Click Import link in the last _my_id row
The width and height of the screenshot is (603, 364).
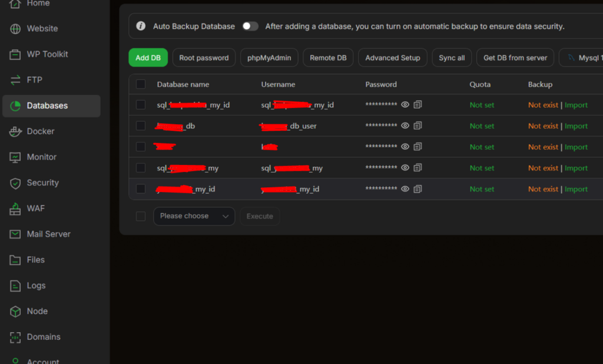click(576, 189)
